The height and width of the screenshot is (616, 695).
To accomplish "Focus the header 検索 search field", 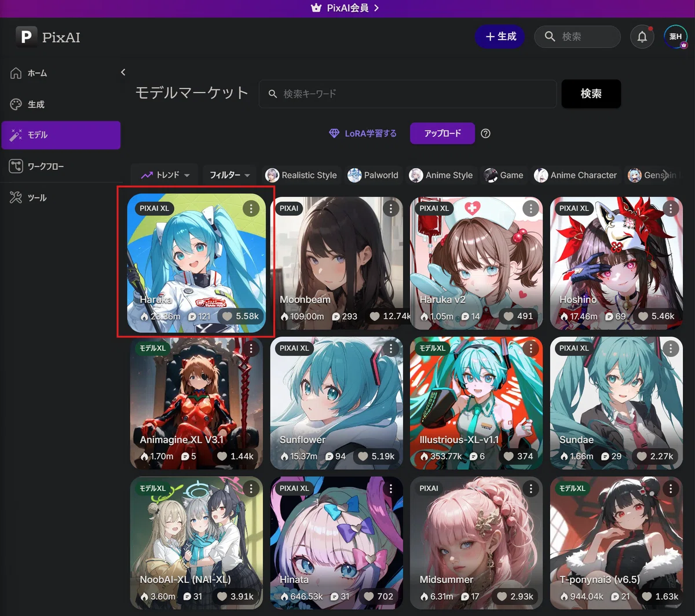I will [x=577, y=37].
